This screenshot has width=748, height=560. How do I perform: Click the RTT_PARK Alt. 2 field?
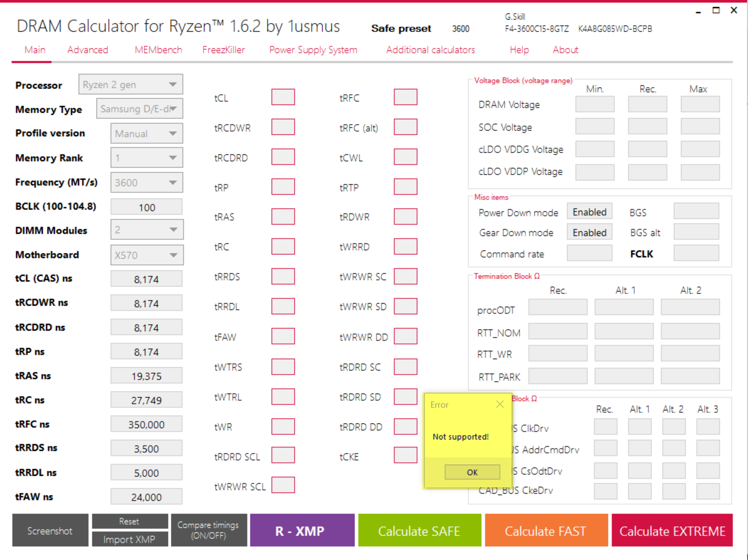[690, 376]
